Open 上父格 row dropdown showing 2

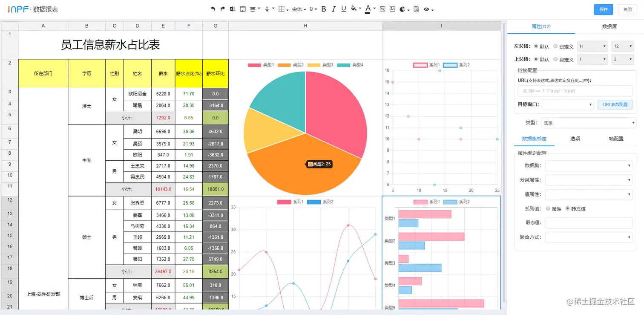tap(622, 59)
